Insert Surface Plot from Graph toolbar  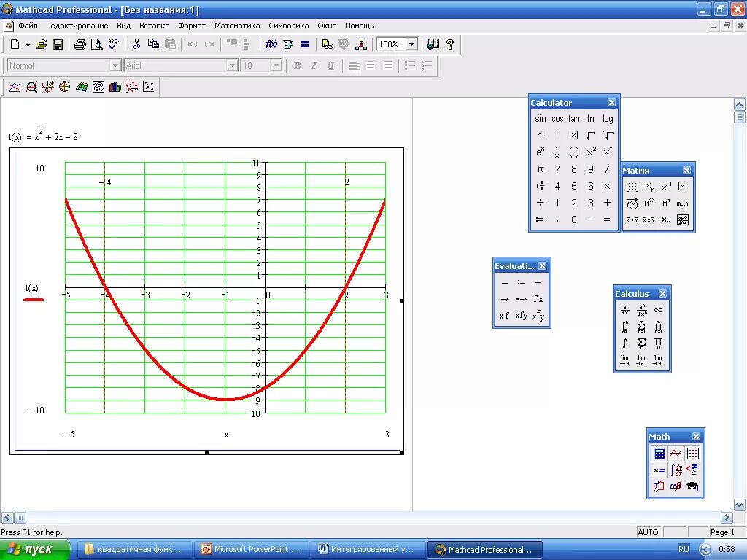tap(82, 87)
